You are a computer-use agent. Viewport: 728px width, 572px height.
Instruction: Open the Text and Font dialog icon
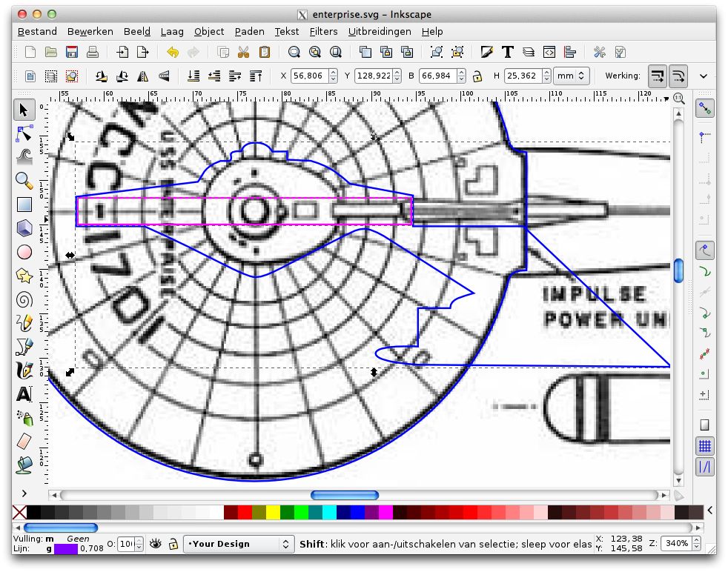[508, 52]
